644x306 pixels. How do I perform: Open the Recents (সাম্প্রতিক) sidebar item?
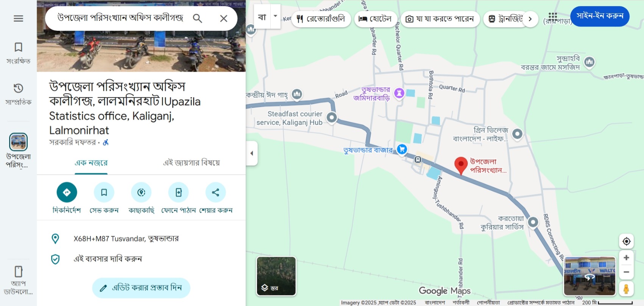pyautogui.click(x=18, y=93)
